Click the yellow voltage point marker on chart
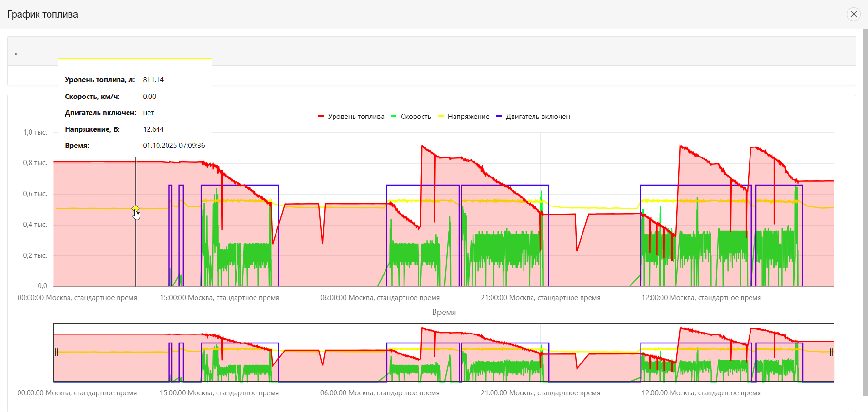This screenshot has height=412, width=868. [136, 208]
